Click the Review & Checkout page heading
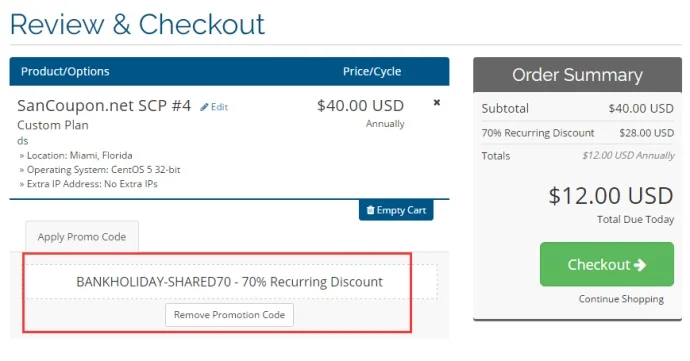Image resolution: width=690 pixels, height=361 pixels. coord(137,24)
